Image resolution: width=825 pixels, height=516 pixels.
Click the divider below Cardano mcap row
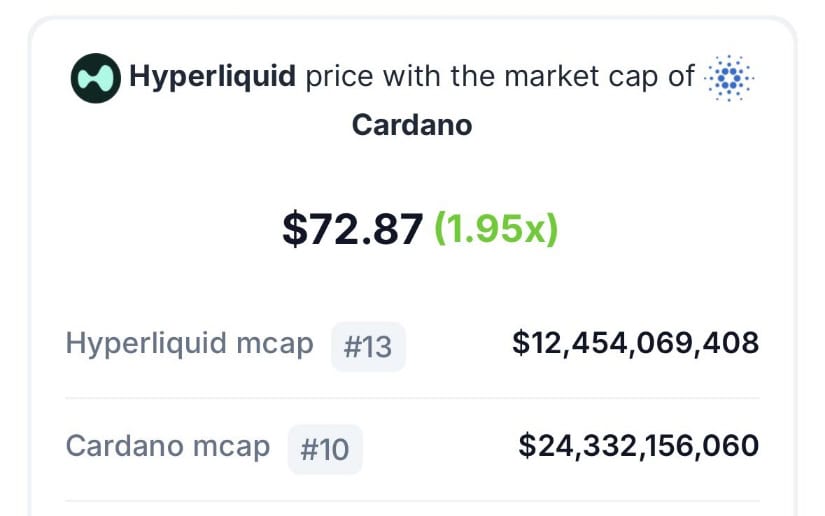[412, 501]
